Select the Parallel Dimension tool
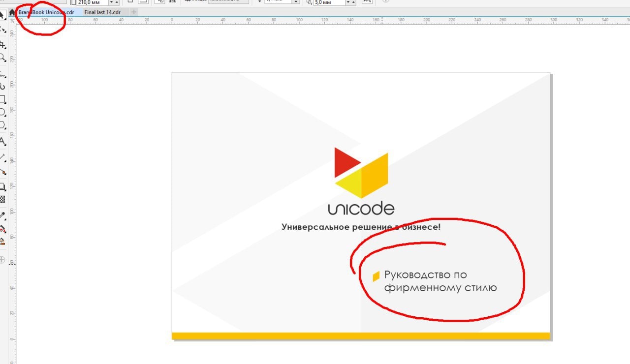Image resolution: width=630 pixels, height=364 pixels. pos(2,159)
